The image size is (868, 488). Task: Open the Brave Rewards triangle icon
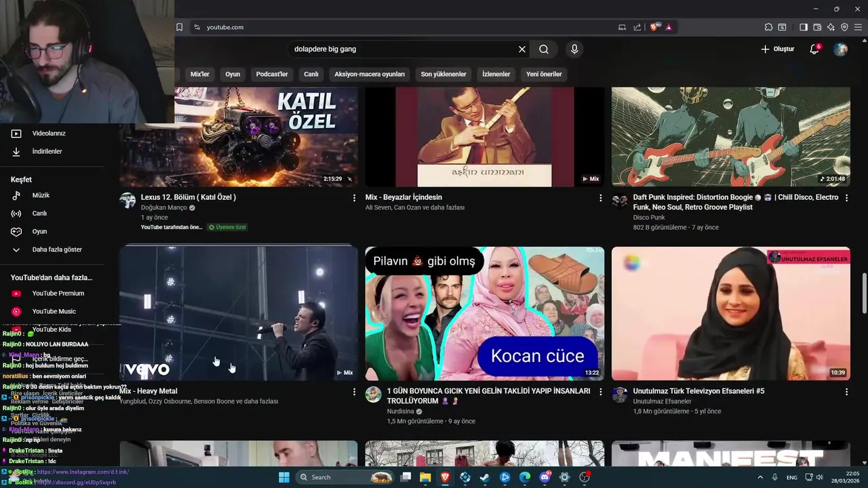point(669,27)
